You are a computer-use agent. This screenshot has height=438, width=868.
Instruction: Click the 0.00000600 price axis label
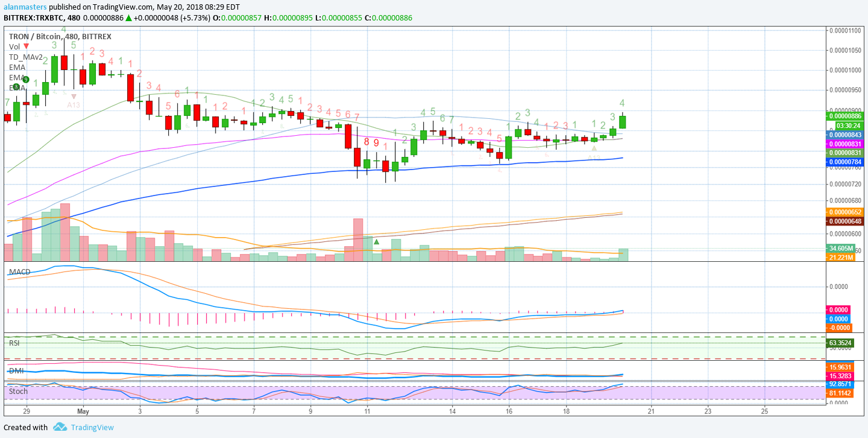pyautogui.click(x=846, y=233)
